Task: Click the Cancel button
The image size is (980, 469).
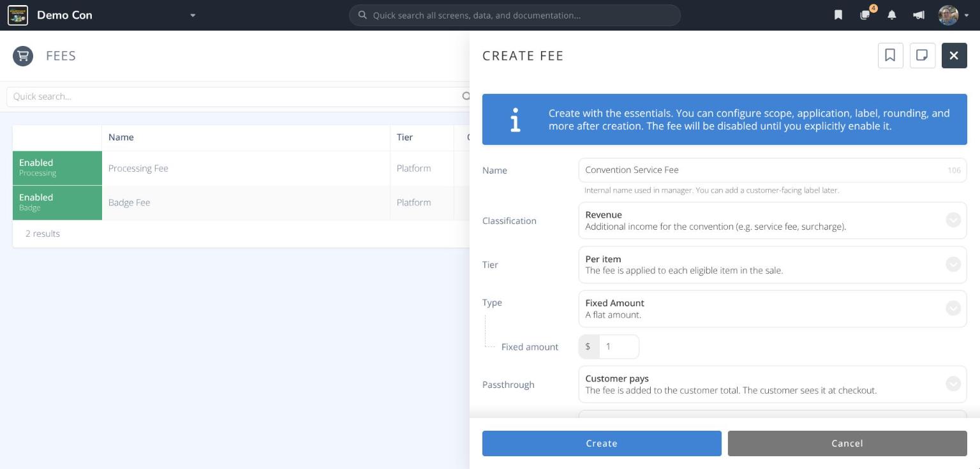Action: pos(847,443)
